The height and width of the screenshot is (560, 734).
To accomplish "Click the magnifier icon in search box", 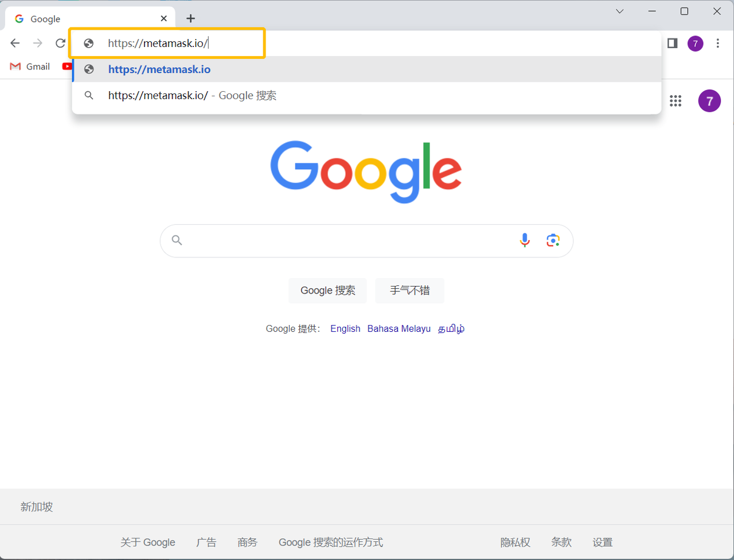I will [x=177, y=240].
